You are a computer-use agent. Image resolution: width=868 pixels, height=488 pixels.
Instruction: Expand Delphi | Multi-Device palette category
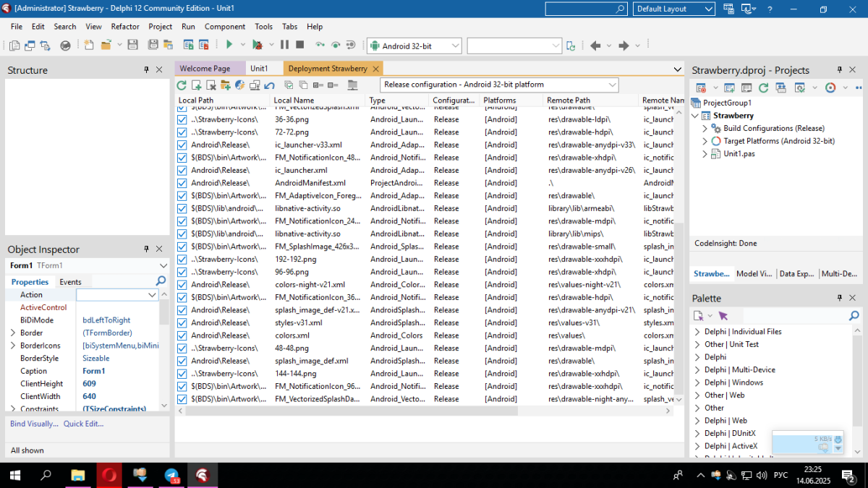click(x=697, y=369)
